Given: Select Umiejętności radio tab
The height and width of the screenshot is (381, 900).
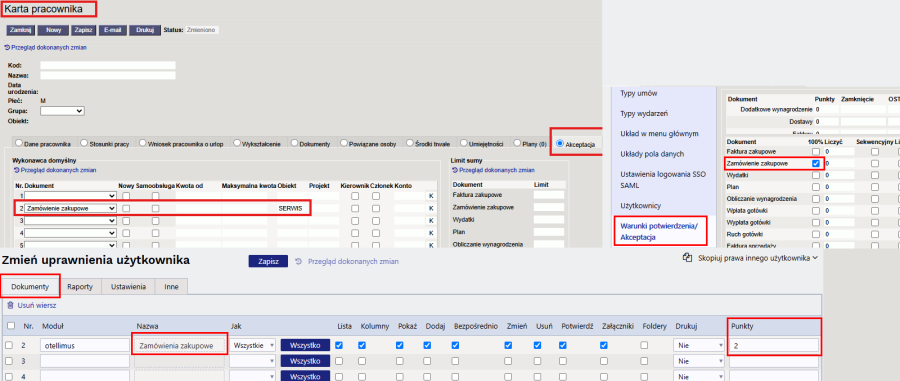Looking at the screenshot, I should [463, 143].
